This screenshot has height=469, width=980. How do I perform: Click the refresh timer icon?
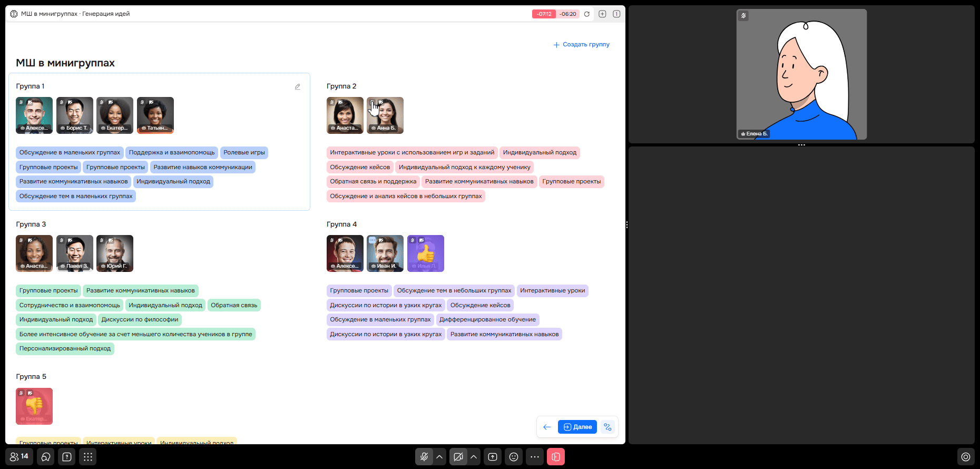586,14
